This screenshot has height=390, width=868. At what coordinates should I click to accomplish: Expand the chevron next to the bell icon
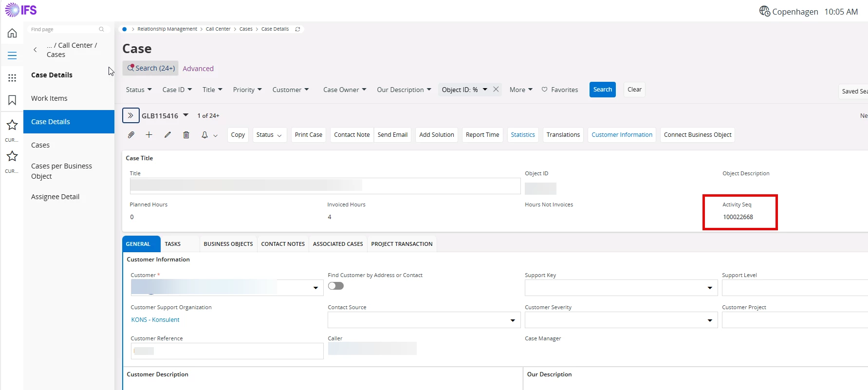click(x=215, y=135)
